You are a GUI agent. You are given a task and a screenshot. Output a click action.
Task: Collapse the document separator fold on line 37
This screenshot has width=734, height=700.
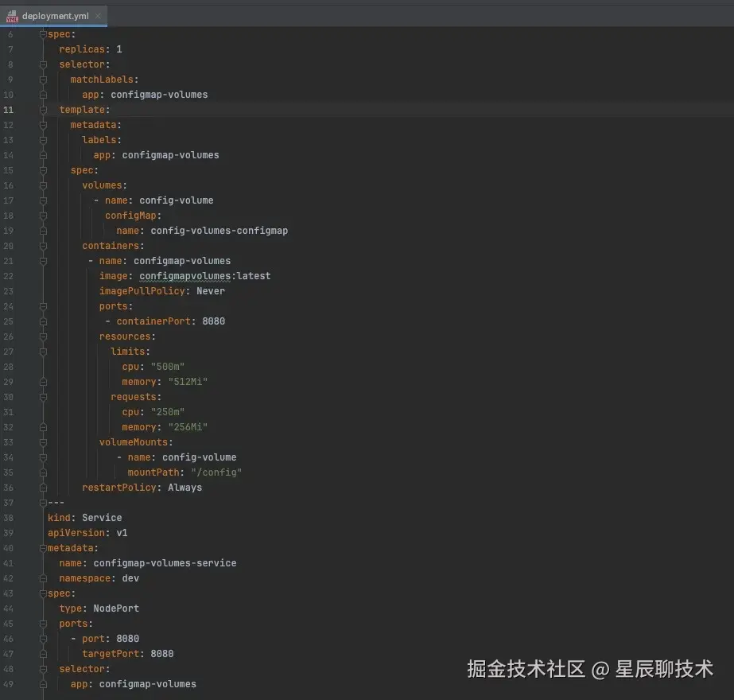coord(43,503)
